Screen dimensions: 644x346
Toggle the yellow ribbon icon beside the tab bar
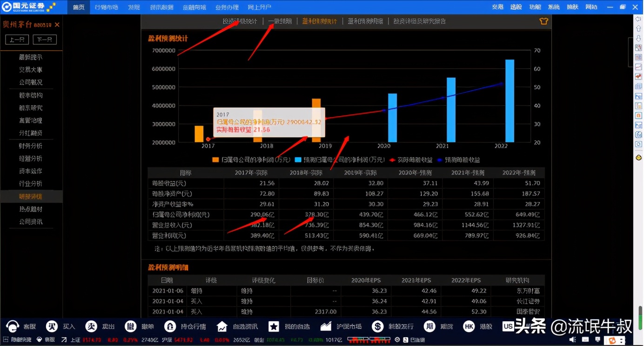543,21
